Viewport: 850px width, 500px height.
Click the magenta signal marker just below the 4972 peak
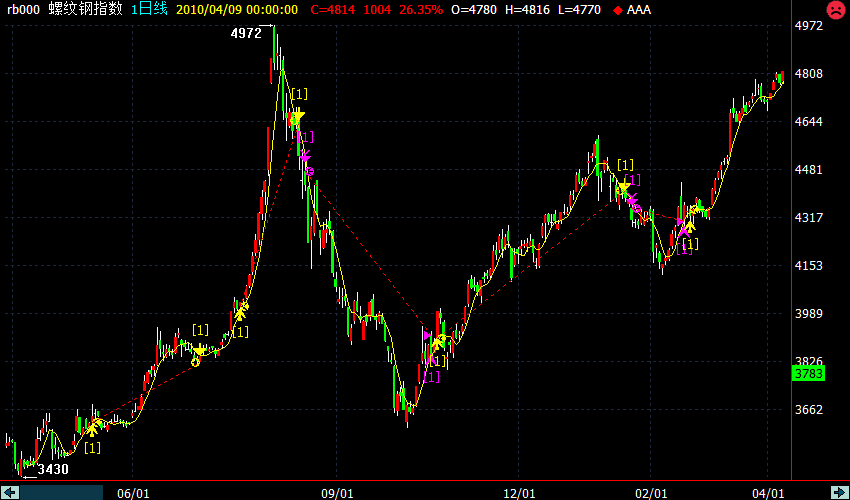pyautogui.click(x=305, y=156)
